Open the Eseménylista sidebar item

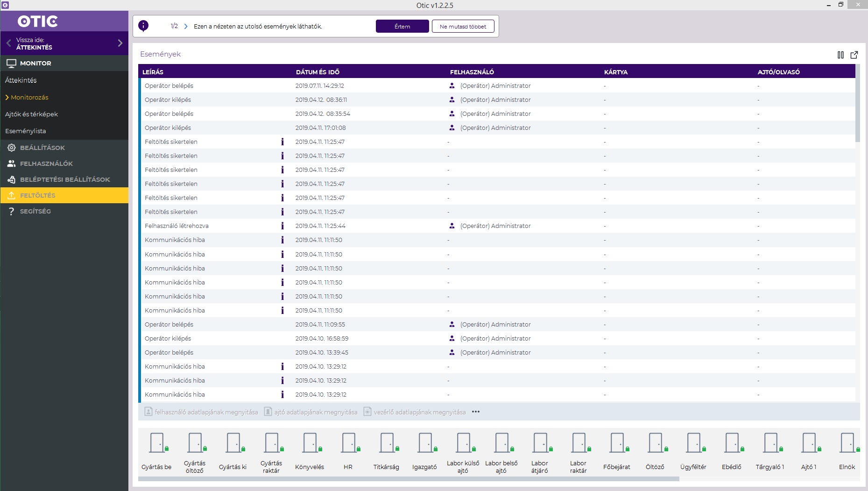pyautogui.click(x=26, y=131)
